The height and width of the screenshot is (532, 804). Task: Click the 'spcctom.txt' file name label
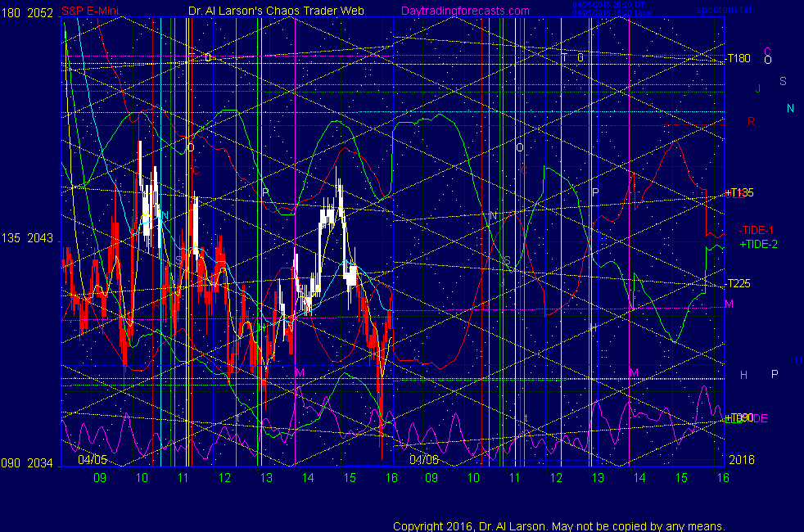724,10
